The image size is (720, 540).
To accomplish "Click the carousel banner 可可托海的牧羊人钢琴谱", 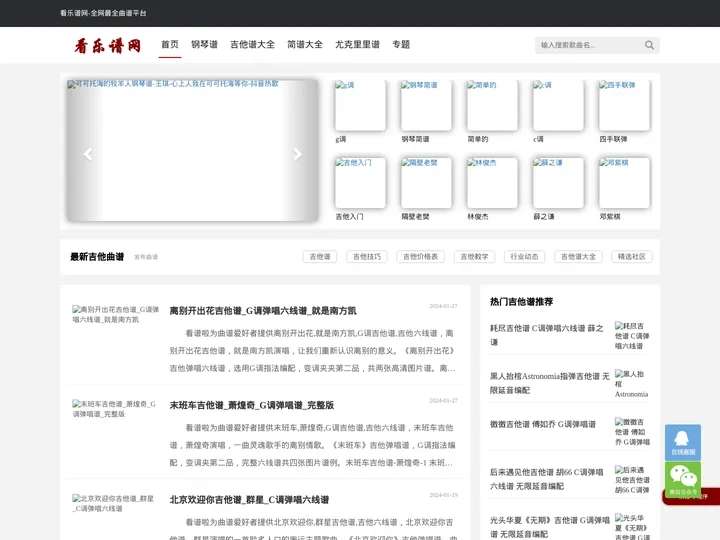I will pyautogui.click(x=192, y=151).
